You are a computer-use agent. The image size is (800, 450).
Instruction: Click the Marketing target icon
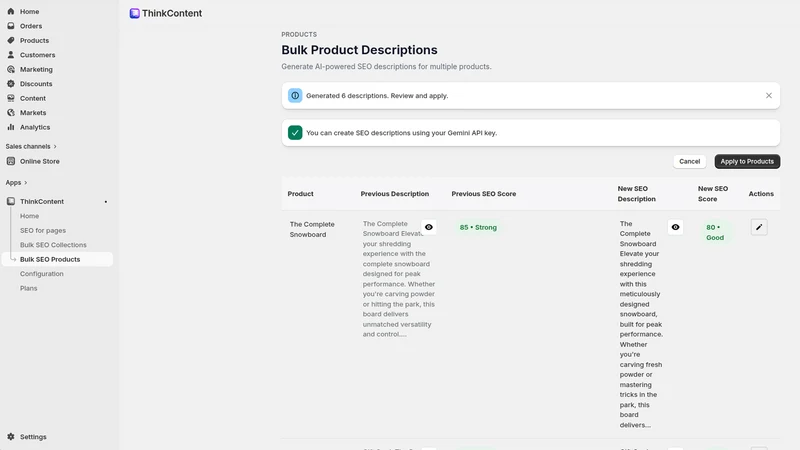(x=11, y=69)
